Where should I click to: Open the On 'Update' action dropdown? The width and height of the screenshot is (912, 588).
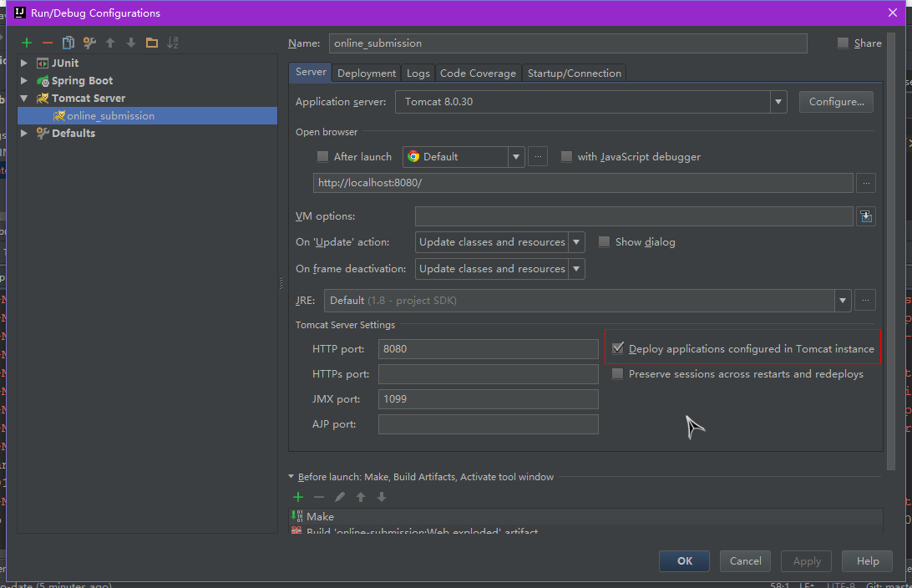576,242
